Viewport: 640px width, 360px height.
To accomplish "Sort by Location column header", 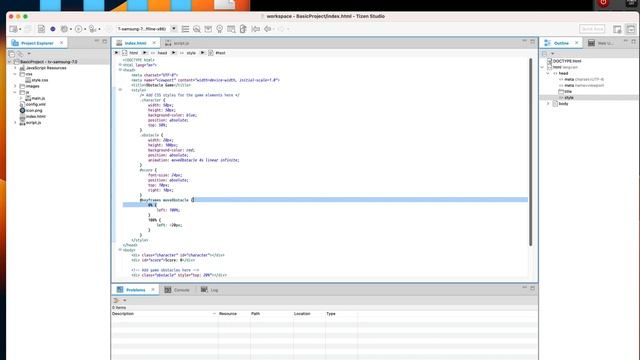I will (309, 313).
